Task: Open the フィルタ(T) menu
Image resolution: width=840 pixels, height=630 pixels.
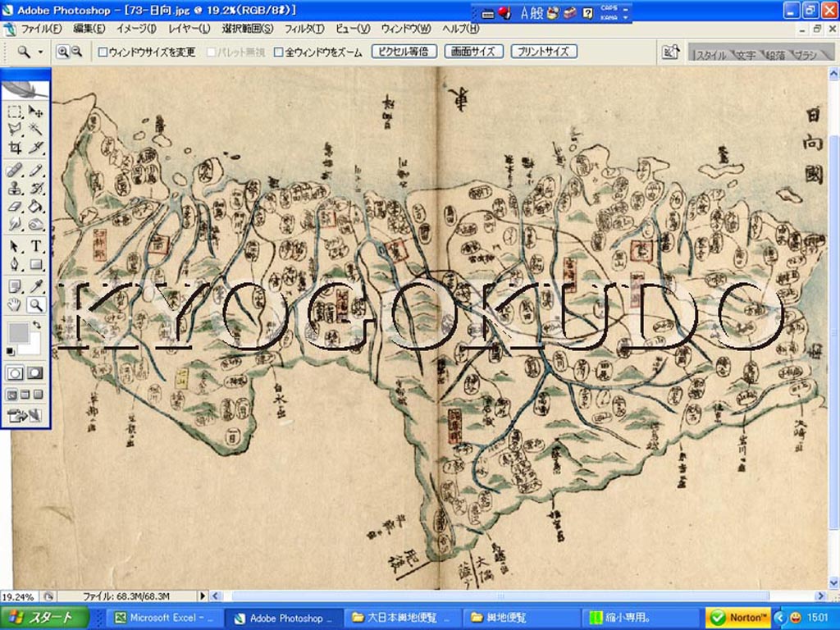Action: click(x=304, y=29)
